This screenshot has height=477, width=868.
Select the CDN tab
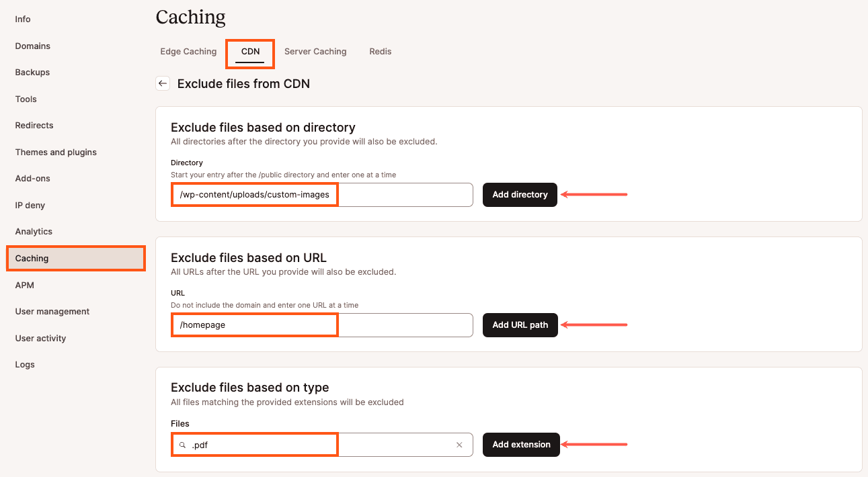[250, 51]
